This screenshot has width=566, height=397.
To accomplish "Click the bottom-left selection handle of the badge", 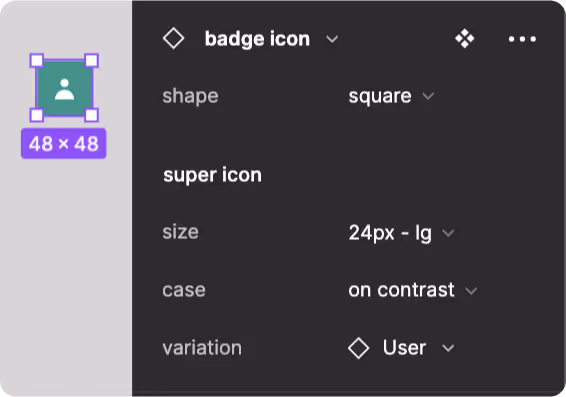I will [x=37, y=115].
